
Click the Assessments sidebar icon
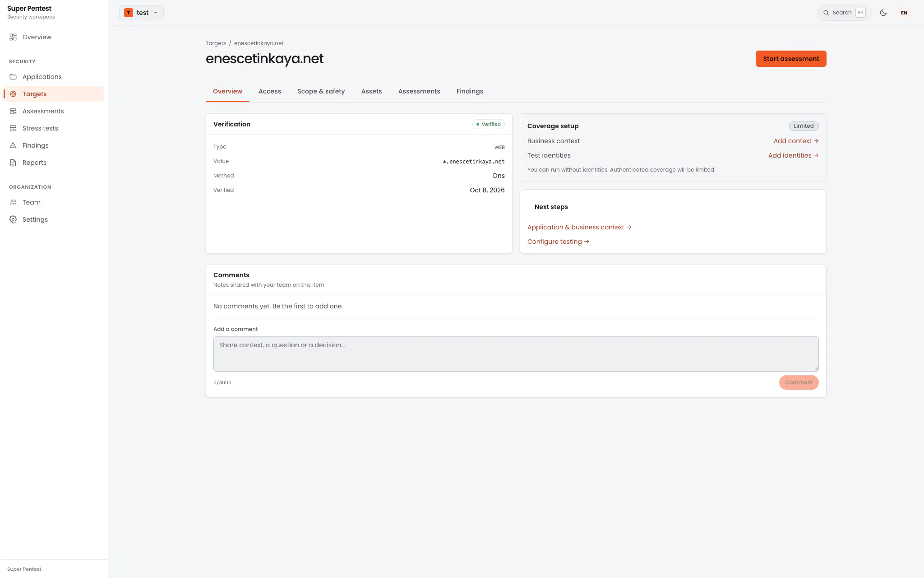[x=13, y=111]
